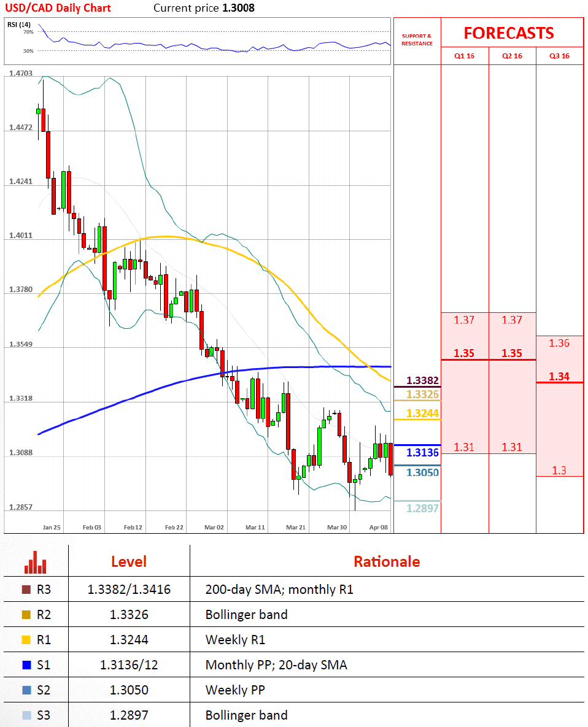Select the 'Q1 16' forecast column header
The height and width of the screenshot is (727, 588).
coord(464,56)
